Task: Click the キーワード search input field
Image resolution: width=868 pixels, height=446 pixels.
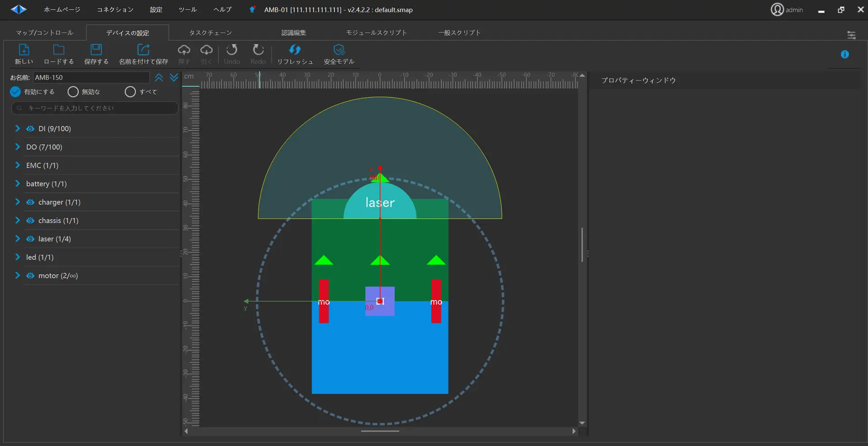Action: [95, 108]
